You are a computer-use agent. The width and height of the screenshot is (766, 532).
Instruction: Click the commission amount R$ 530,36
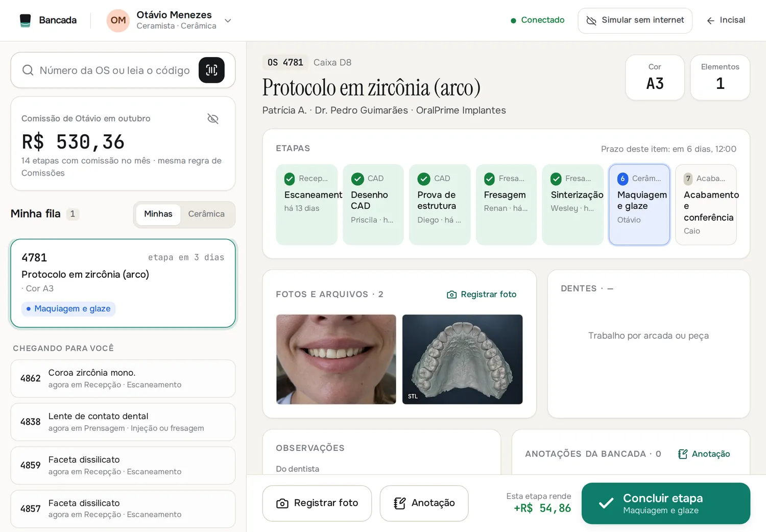pos(73,142)
